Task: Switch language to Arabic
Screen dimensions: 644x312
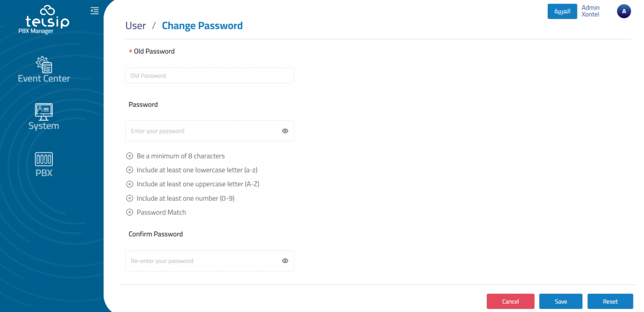Action: click(x=562, y=11)
